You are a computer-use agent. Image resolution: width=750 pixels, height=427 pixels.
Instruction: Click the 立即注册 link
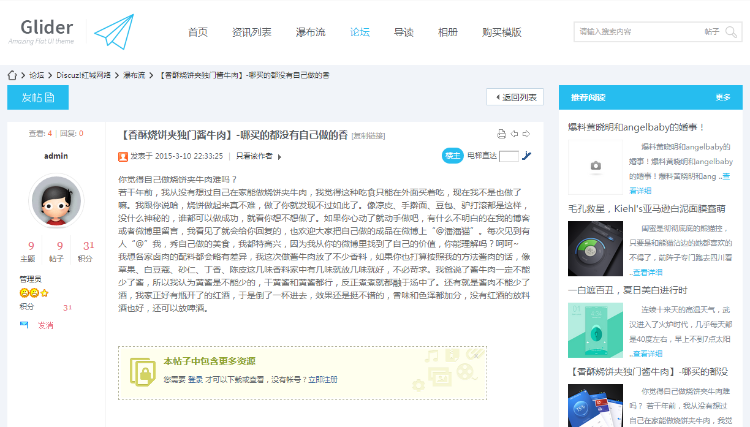pyautogui.click(x=323, y=379)
